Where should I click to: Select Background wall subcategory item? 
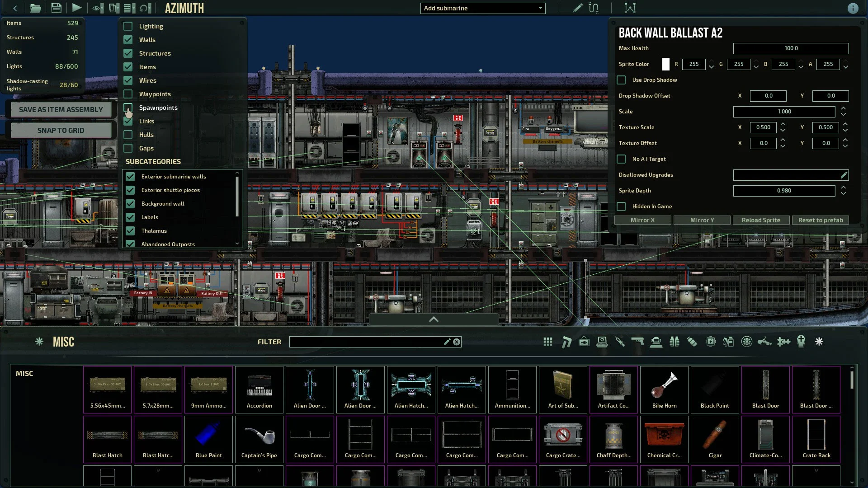pos(163,203)
